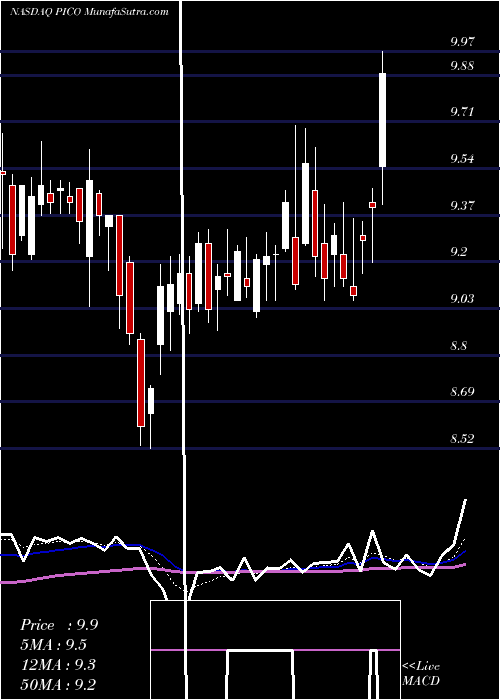The image size is (500, 700).
Task: Click the Price : 9.9 readout
Action: [x=59, y=625]
